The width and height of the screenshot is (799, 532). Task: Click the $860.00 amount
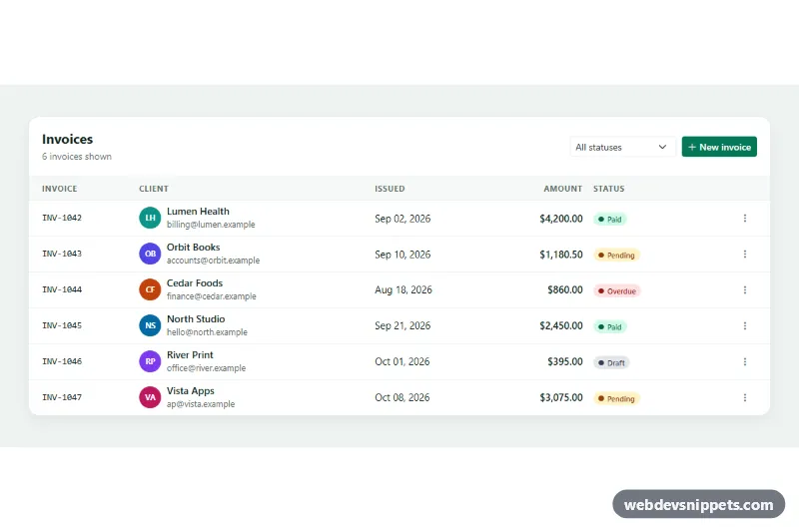(564, 289)
